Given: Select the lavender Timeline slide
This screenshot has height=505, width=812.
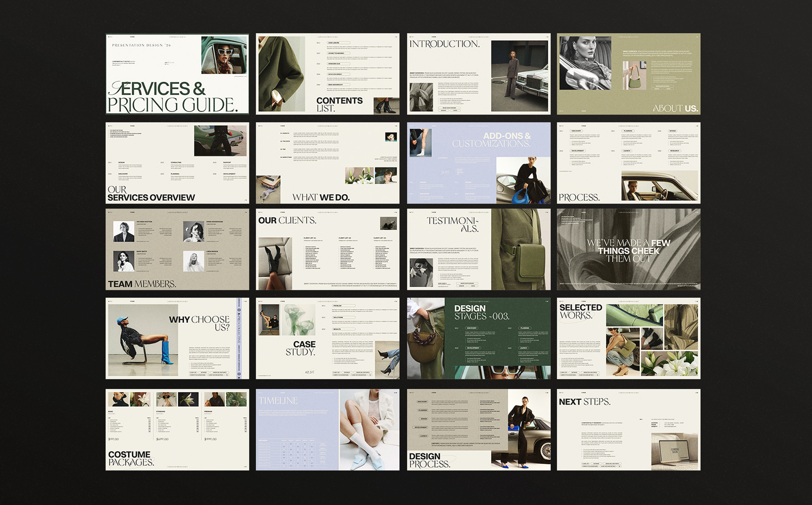Looking at the screenshot, I should pos(327,430).
